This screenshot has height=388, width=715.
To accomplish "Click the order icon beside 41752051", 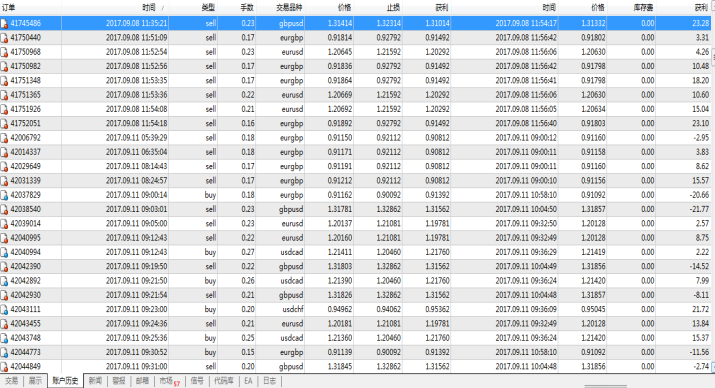I will [x=4, y=124].
